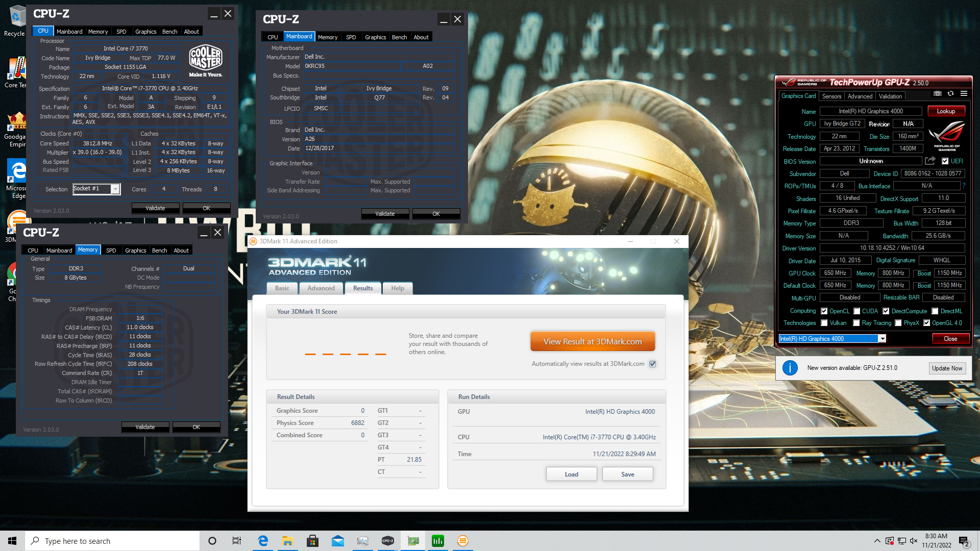Image resolution: width=980 pixels, height=551 pixels.
Task: Click the muted volume tray icon
Action: coord(914,541)
